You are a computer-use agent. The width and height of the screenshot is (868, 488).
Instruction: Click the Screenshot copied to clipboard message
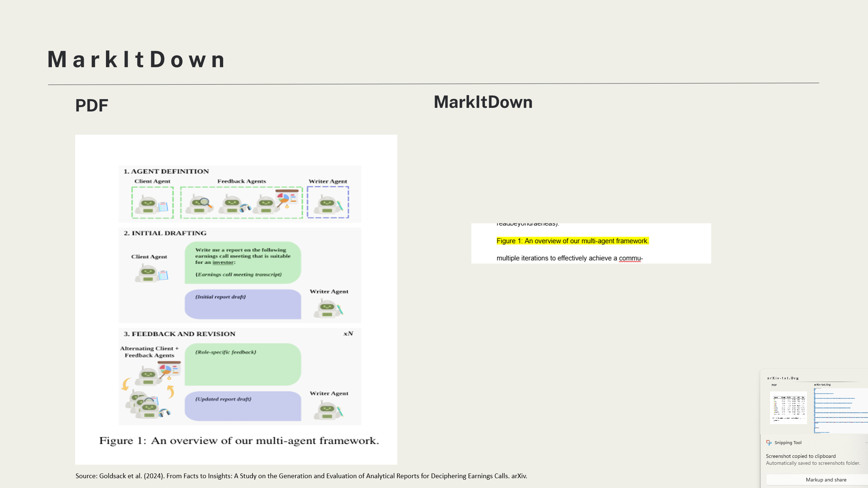tap(801, 456)
